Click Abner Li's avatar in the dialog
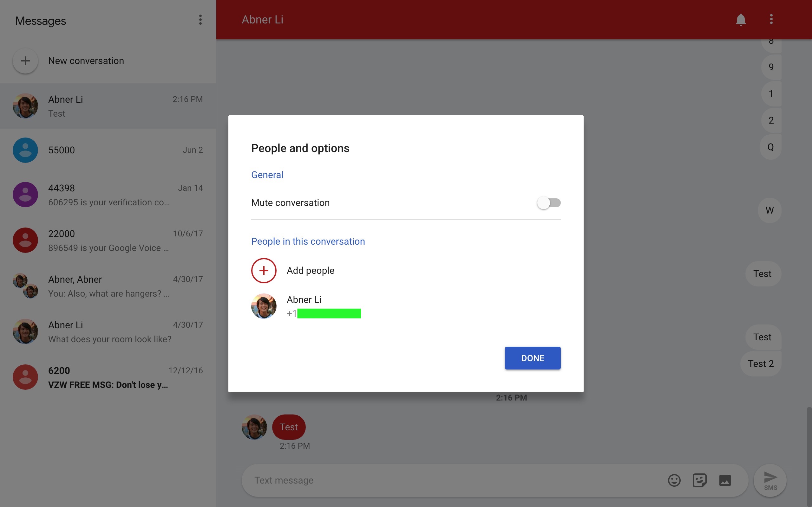 [264, 305]
